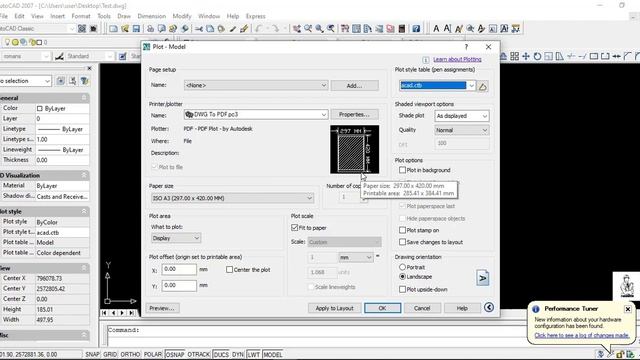
Task: Enable Plot upside-down checkbox
Action: pos(402,289)
